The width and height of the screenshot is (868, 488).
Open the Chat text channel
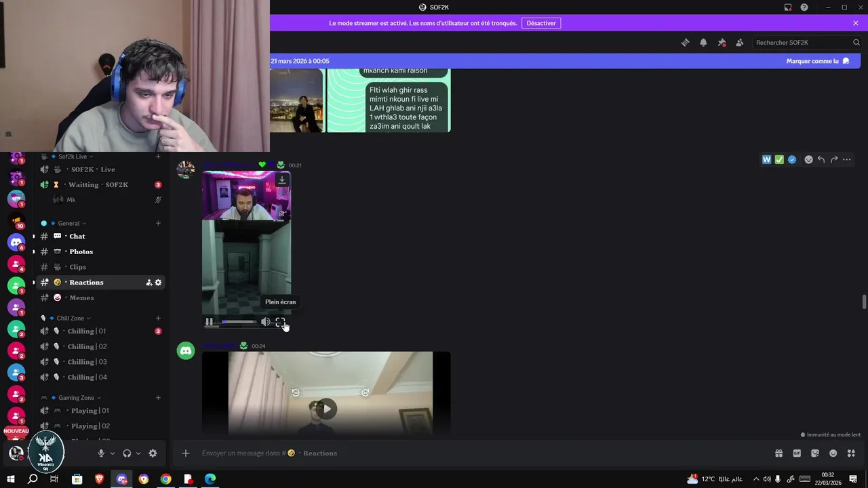(x=100, y=236)
